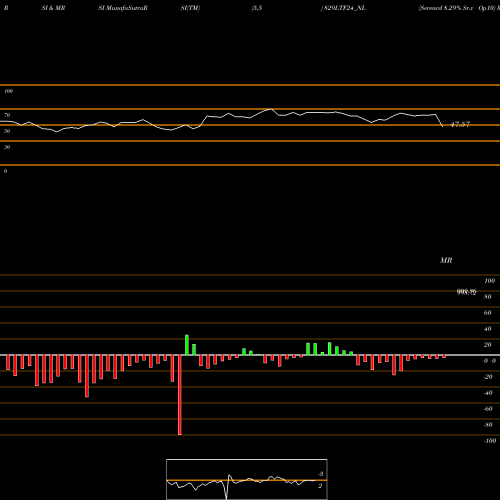Click the '829LTF24_NL' symbol label
This screenshot has width=500, height=500.
coord(345,8)
